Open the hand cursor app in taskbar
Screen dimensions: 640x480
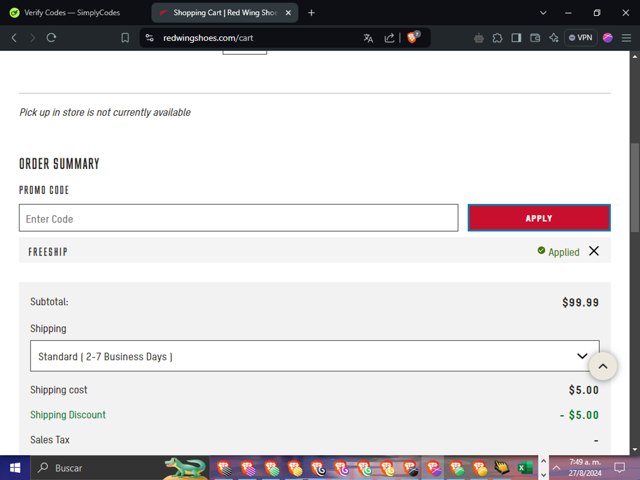point(502,468)
